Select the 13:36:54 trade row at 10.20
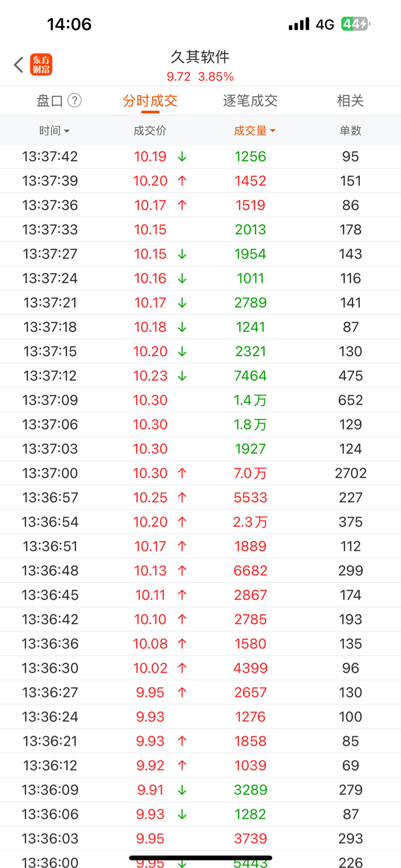Image resolution: width=401 pixels, height=868 pixels. point(200,522)
